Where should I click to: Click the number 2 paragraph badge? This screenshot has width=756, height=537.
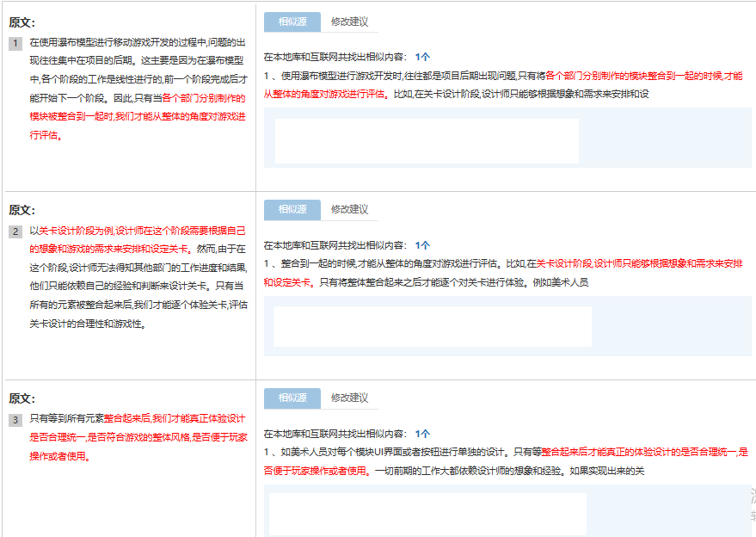tap(15, 231)
